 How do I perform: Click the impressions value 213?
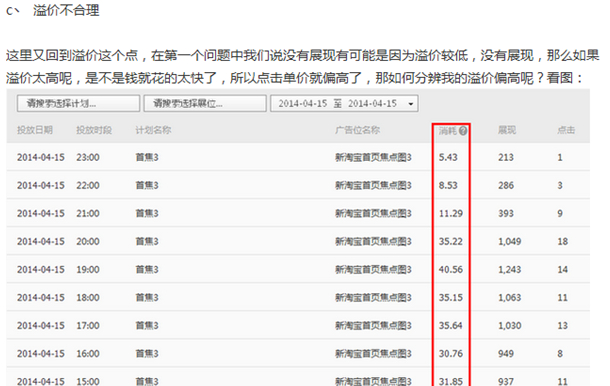click(x=506, y=157)
